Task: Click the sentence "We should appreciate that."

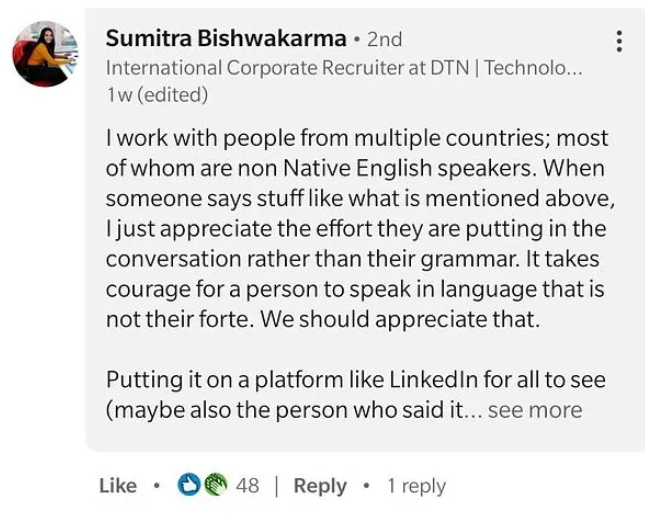Action: [x=400, y=319]
